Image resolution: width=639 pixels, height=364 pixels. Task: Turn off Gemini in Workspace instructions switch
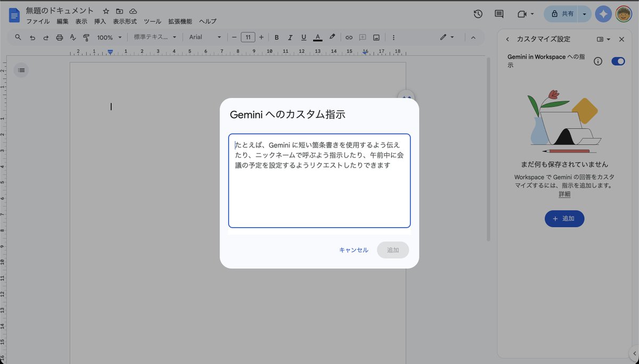pyautogui.click(x=618, y=61)
